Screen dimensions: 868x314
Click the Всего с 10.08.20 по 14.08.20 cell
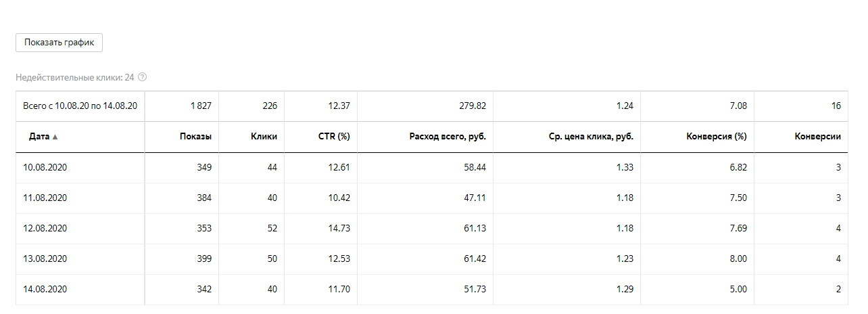coord(80,106)
